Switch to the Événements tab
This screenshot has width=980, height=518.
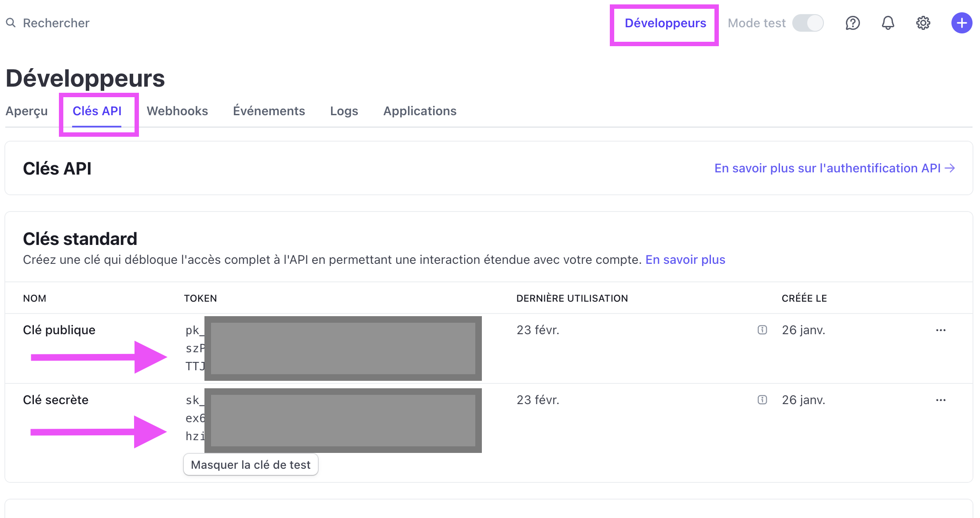pos(269,111)
